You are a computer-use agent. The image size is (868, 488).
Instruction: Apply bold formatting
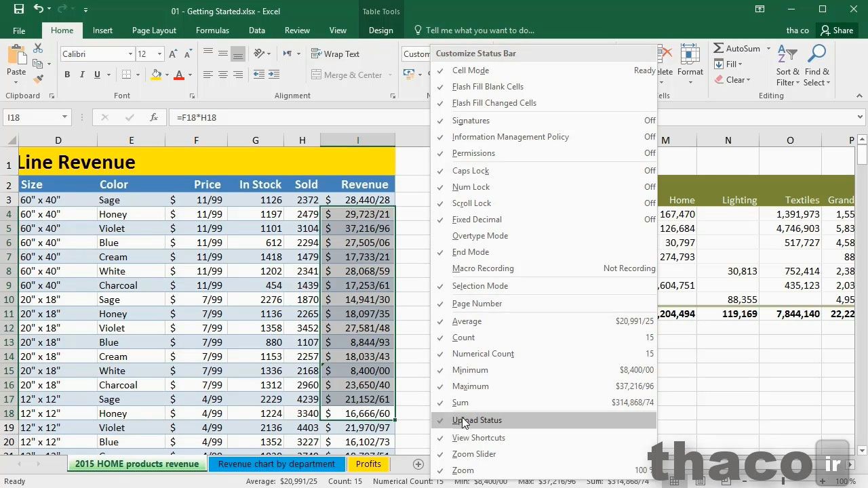coord(67,75)
